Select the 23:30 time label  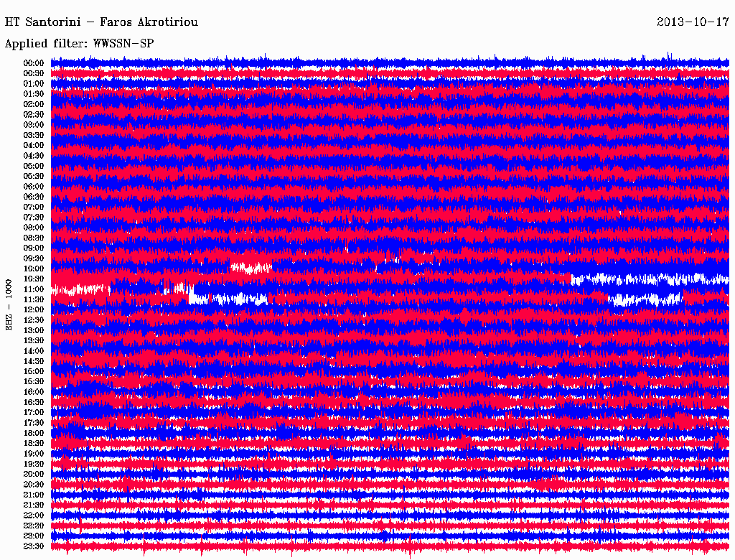pos(34,546)
